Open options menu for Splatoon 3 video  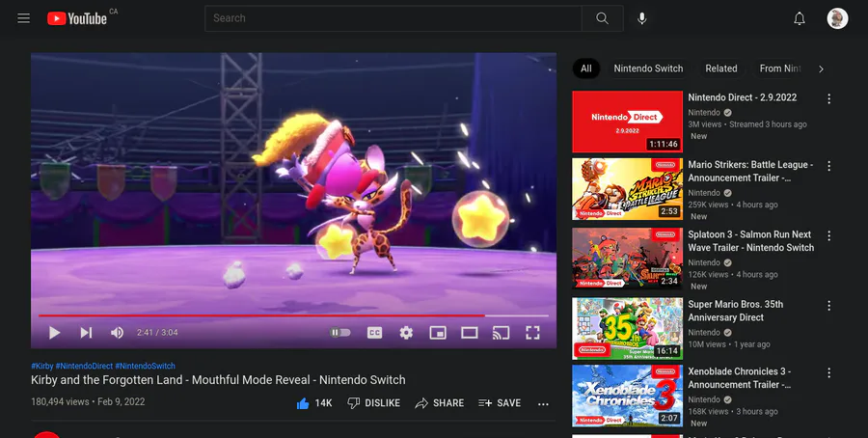[828, 236]
